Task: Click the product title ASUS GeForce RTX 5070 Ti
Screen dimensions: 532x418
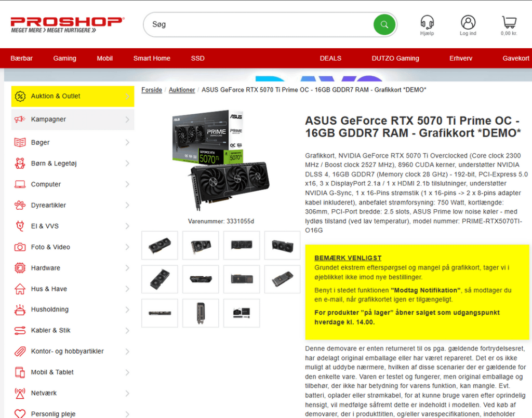Action: [413, 127]
